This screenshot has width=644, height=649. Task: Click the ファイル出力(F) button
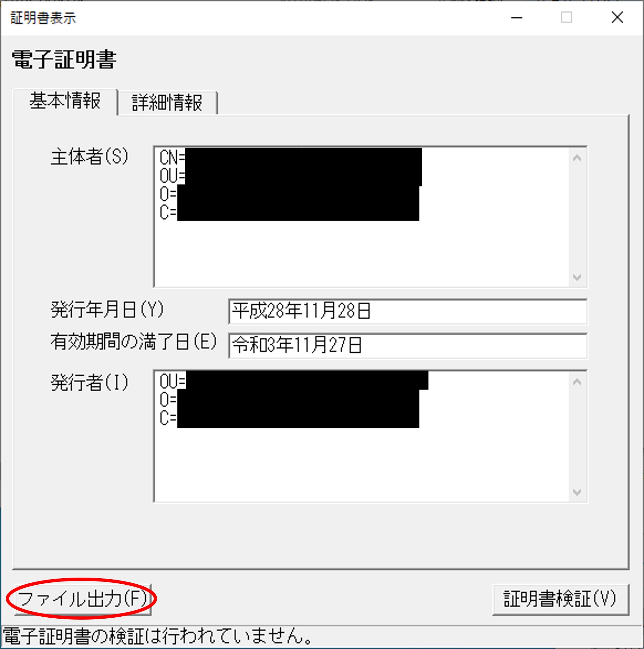[x=83, y=599]
